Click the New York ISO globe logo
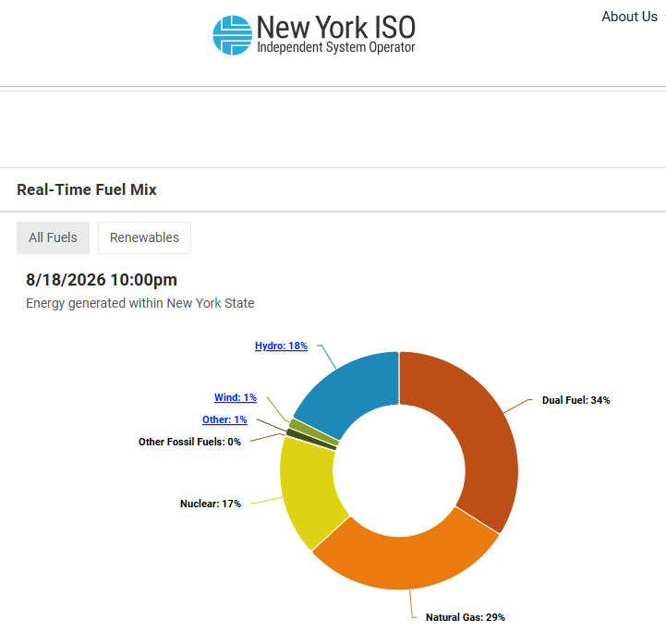This screenshot has width=666, height=644. coord(233,35)
